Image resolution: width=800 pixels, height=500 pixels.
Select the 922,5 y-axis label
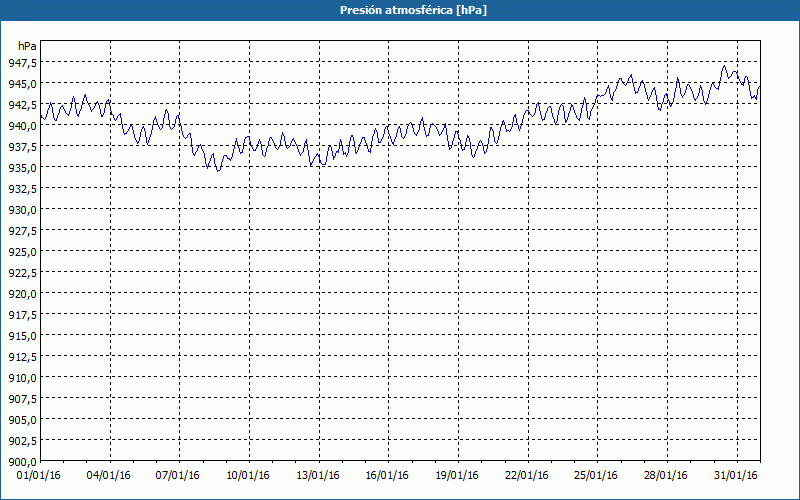pyautogui.click(x=22, y=272)
